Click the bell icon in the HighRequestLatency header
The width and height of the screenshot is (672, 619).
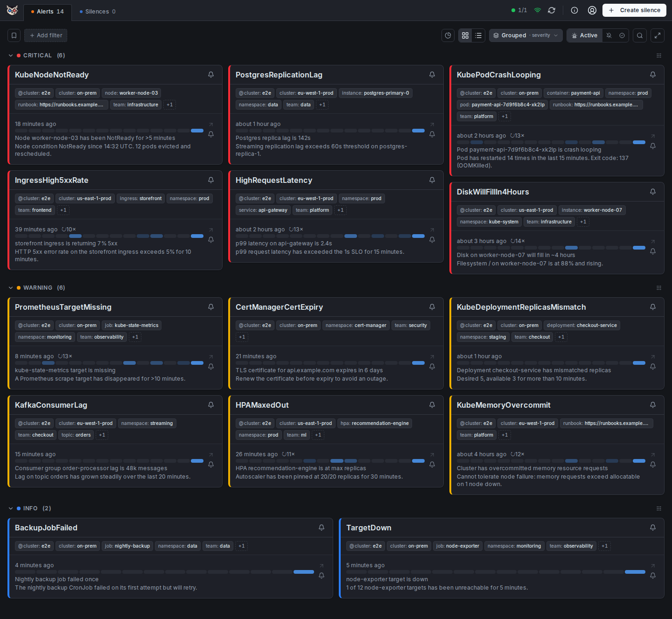432,180
